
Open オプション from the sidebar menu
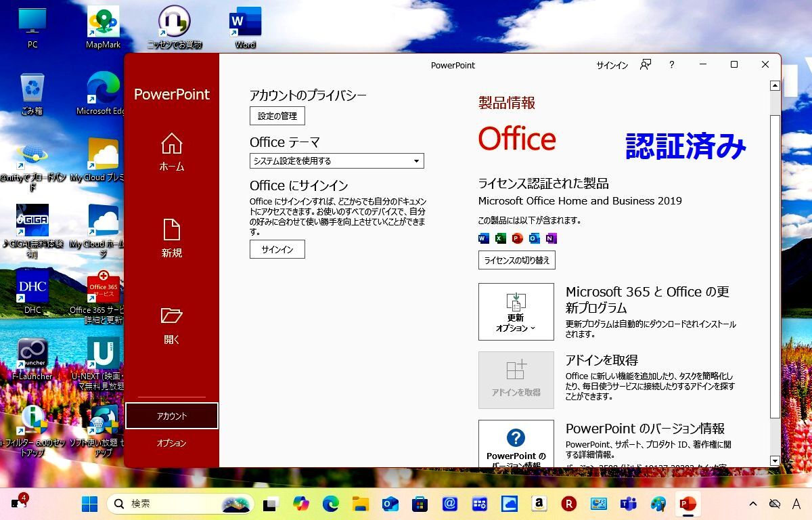[x=171, y=443]
